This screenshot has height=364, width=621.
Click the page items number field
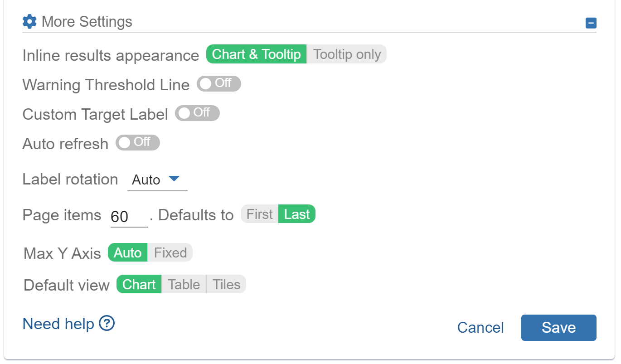pyautogui.click(x=128, y=215)
